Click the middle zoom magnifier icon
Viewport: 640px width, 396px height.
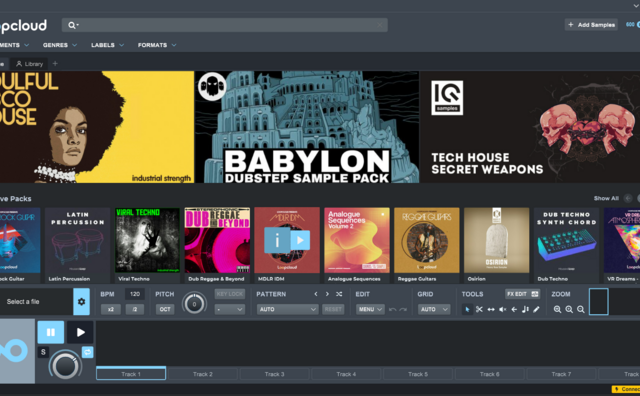click(569, 309)
